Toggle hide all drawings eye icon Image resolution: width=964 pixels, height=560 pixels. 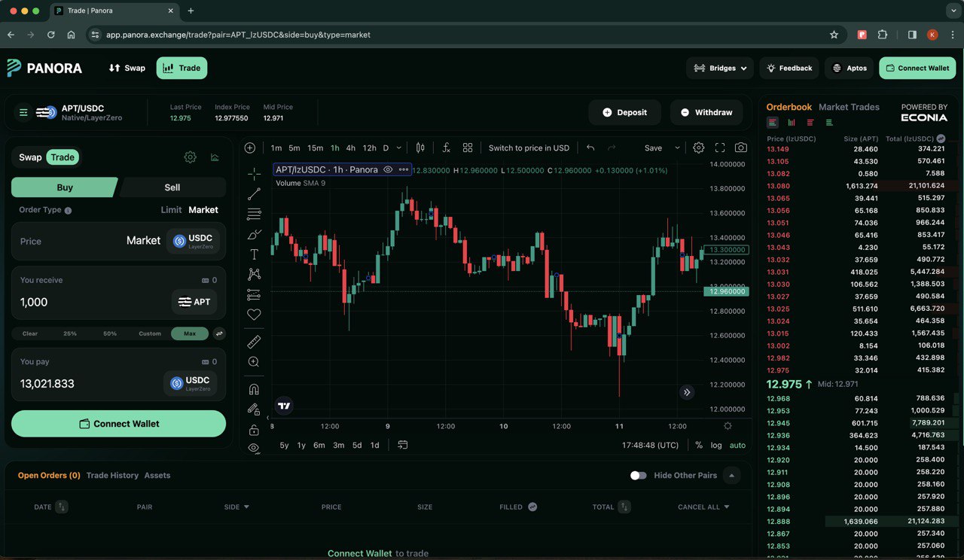point(254,448)
